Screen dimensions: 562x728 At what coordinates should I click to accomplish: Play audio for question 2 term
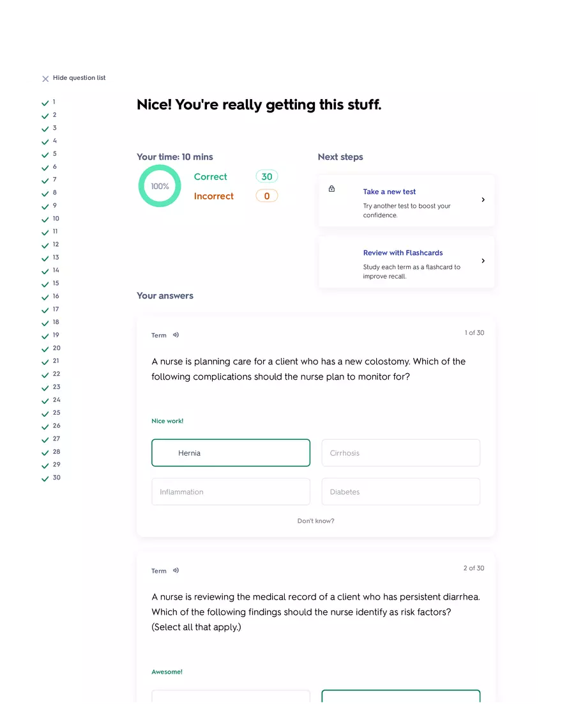[176, 571]
